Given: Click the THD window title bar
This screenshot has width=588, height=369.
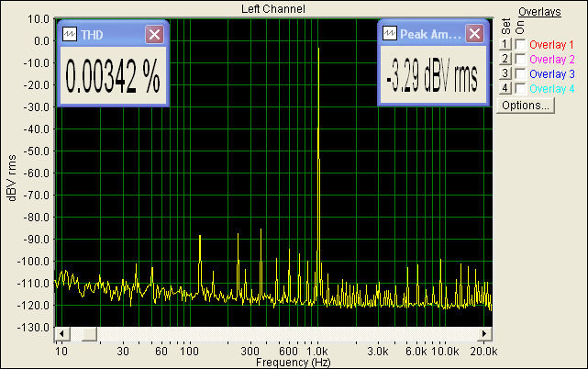Looking at the screenshot, I should [x=113, y=35].
